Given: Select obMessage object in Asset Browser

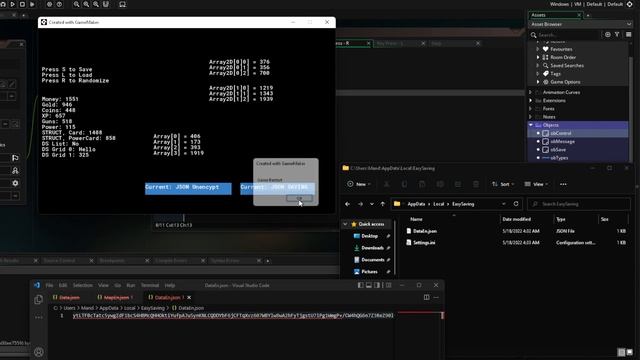Looking at the screenshot, I should [562, 141].
